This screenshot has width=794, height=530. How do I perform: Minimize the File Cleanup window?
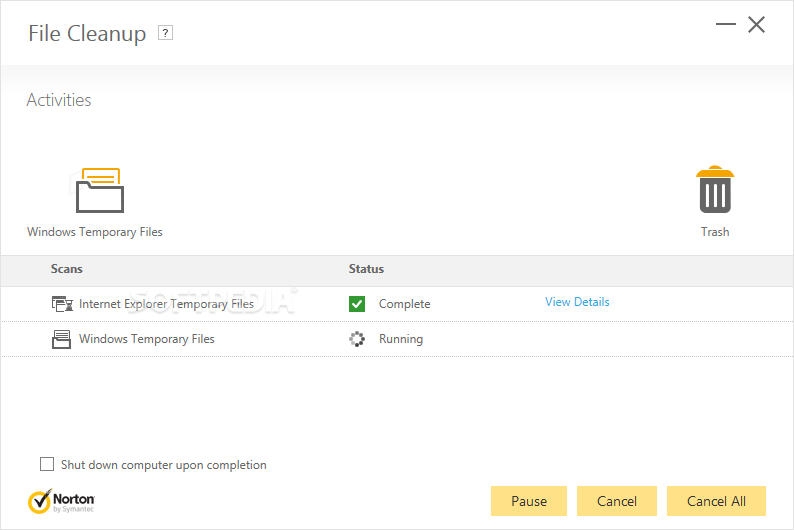coord(726,24)
